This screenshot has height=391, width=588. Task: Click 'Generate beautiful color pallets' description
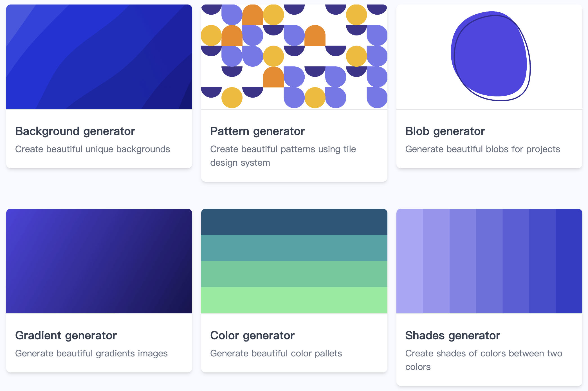(x=276, y=353)
